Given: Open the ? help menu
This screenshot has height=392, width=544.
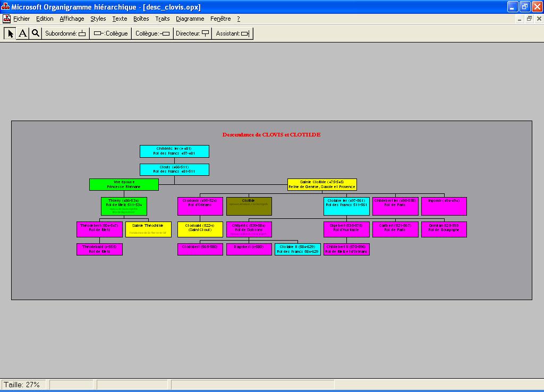Looking at the screenshot, I should [x=239, y=19].
